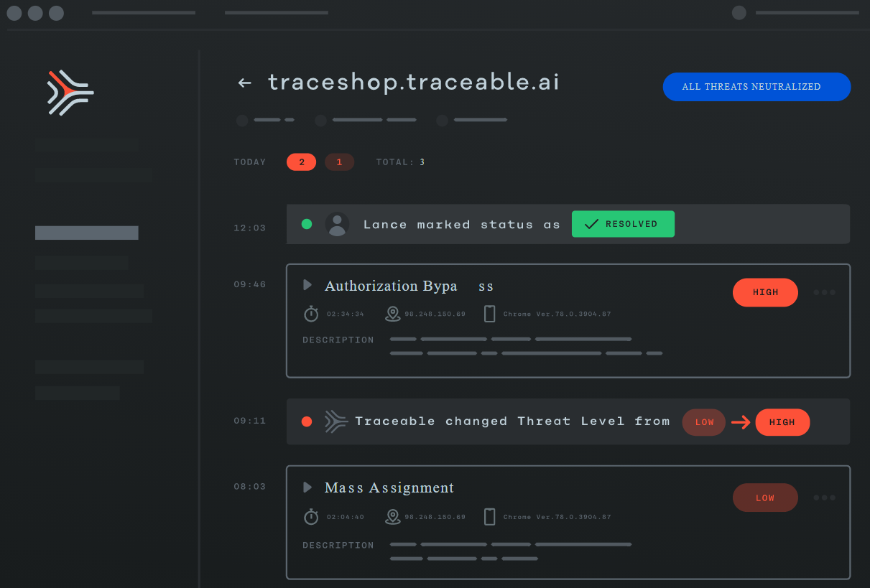Click the IP address in Authorization Bypass card
The height and width of the screenshot is (588, 870).
click(x=435, y=314)
